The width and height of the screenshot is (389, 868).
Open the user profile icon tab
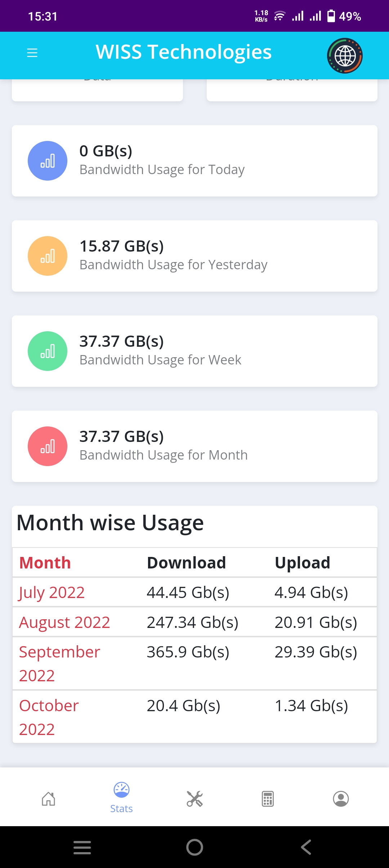tap(341, 799)
